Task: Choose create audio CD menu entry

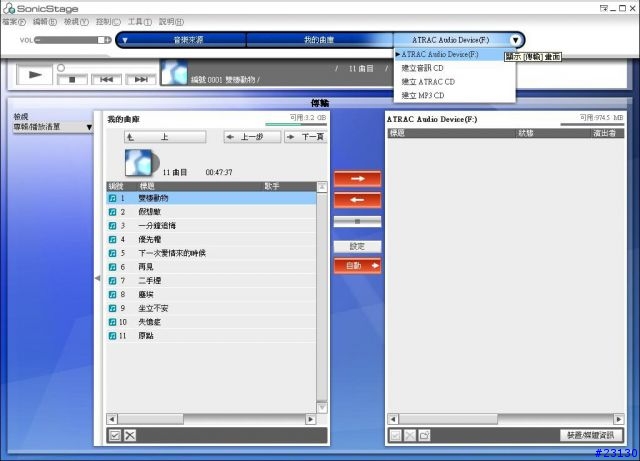Action: point(455,68)
